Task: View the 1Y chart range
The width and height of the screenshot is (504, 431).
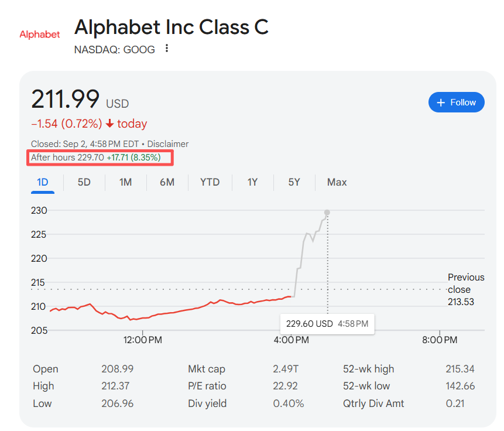Action: (x=252, y=182)
